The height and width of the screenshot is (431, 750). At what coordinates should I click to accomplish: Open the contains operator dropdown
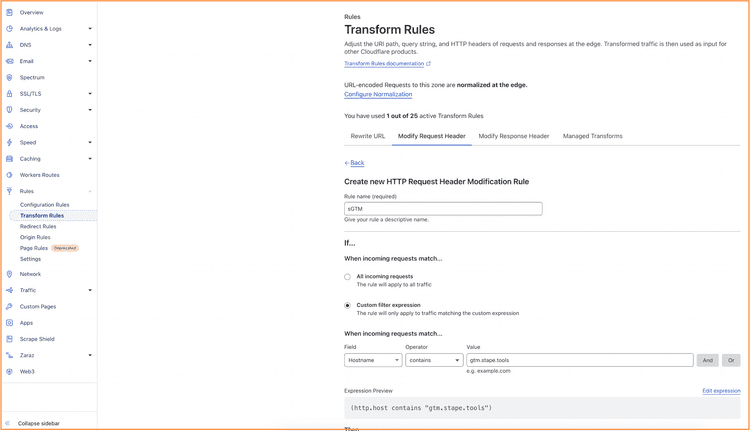coord(434,360)
